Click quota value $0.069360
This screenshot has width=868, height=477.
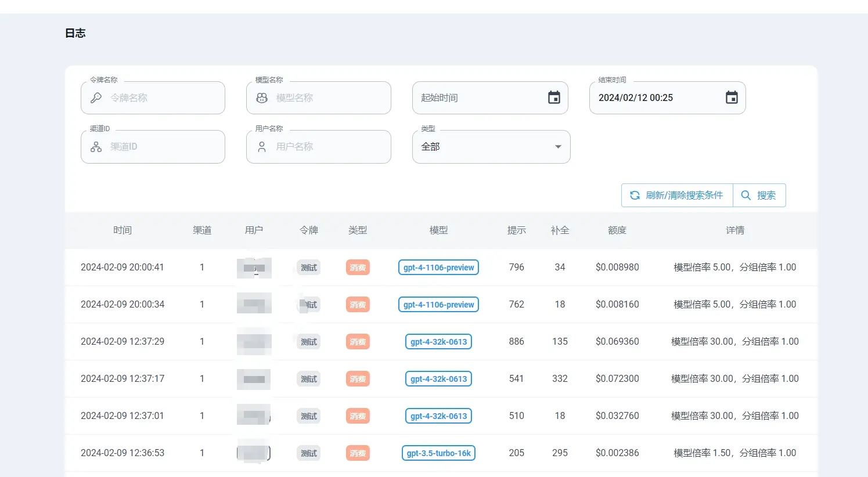[x=617, y=342]
